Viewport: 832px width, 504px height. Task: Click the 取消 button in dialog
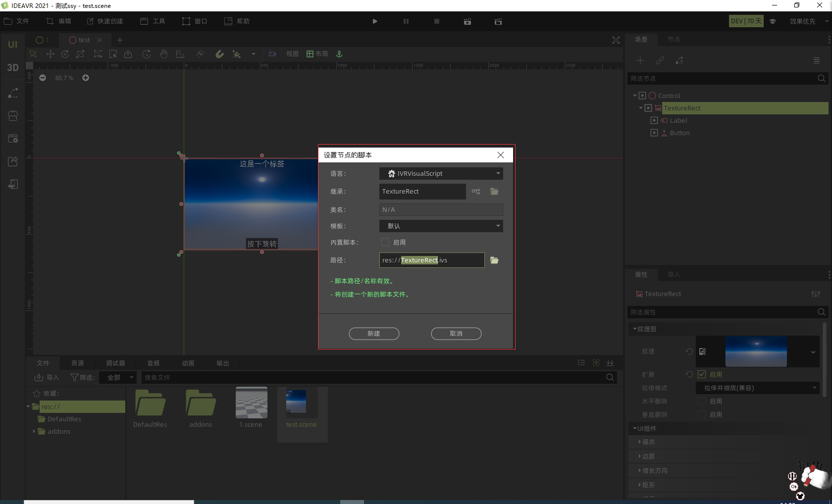[x=456, y=334]
